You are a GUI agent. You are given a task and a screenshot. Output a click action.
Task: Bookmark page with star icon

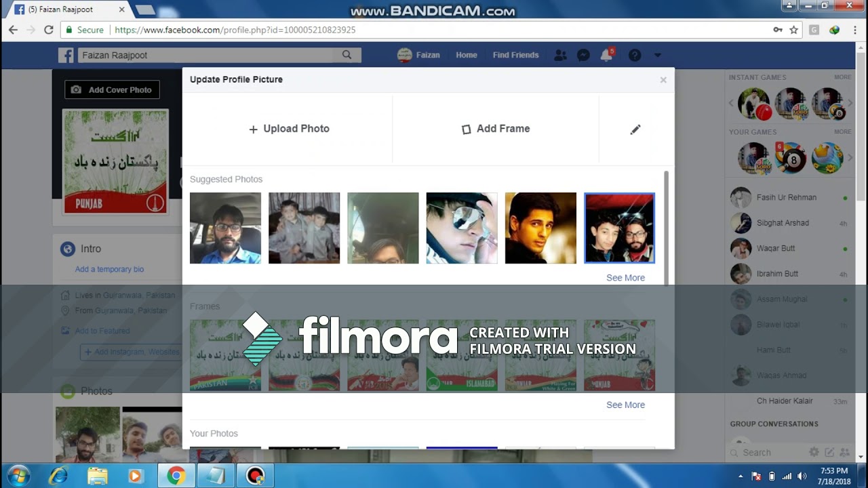(793, 30)
